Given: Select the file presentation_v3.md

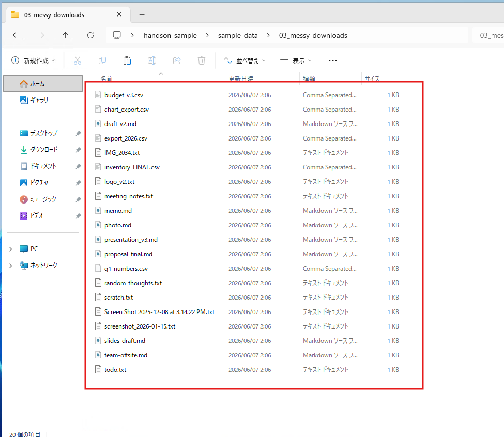Looking at the screenshot, I should click(x=131, y=240).
